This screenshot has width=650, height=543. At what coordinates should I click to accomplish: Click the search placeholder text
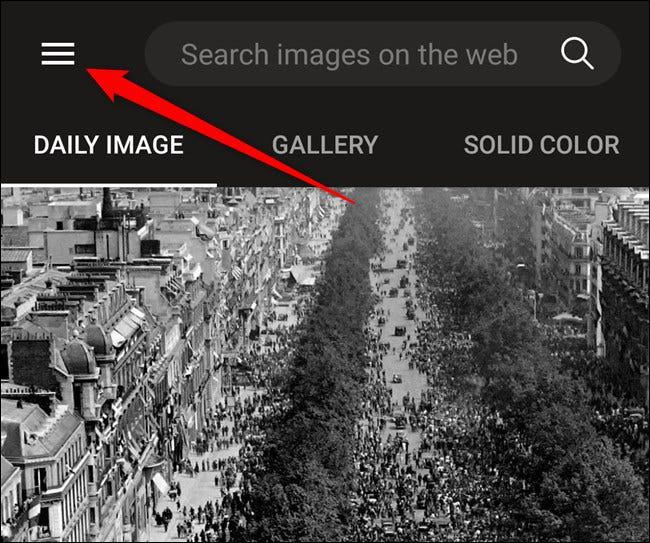tap(349, 54)
